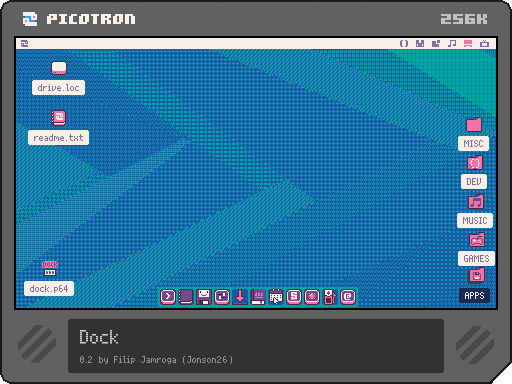Open the calendar app in dock
This screenshot has width=512, height=384.
(x=276, y=297)
